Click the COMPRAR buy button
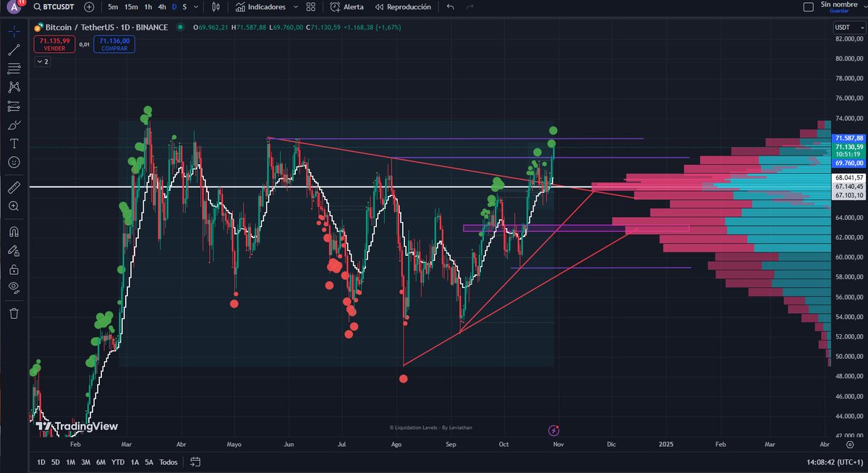The height and width of the screenshot is (473, 868). [114, 45]
